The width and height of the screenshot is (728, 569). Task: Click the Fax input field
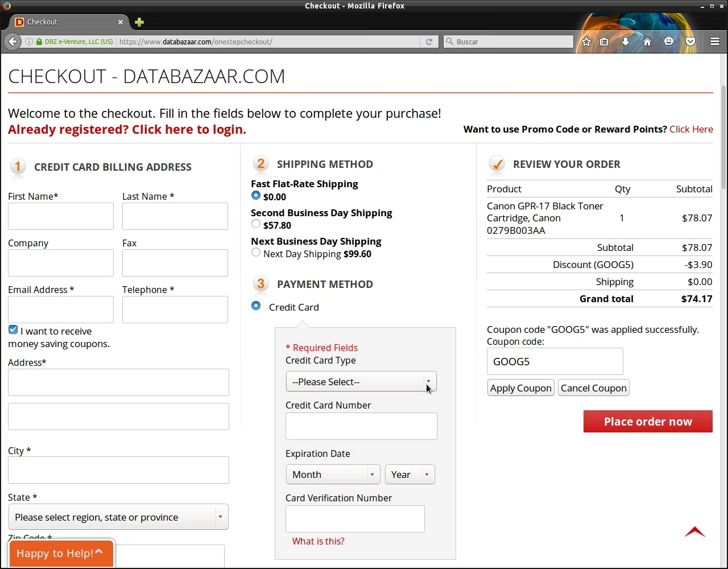point(175,263)
